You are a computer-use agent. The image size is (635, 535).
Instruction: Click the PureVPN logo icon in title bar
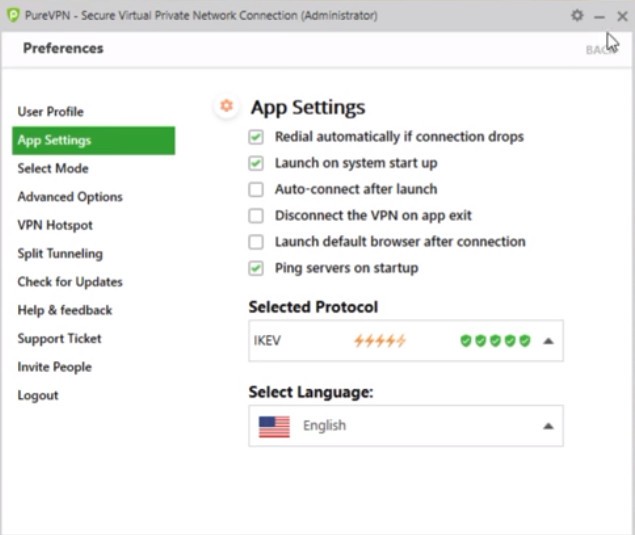pos(12,16)
